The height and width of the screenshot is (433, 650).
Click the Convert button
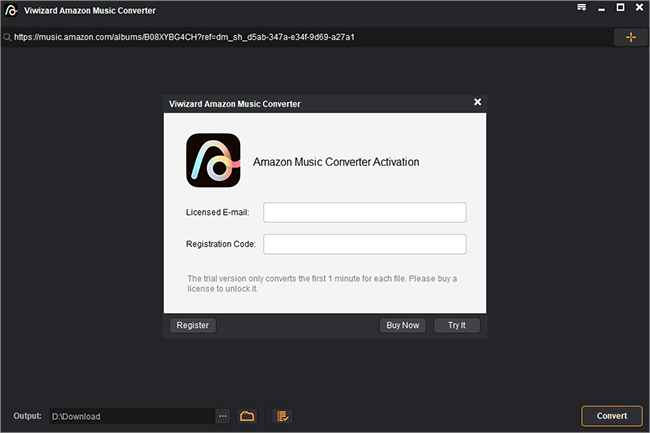pos(612,416)
